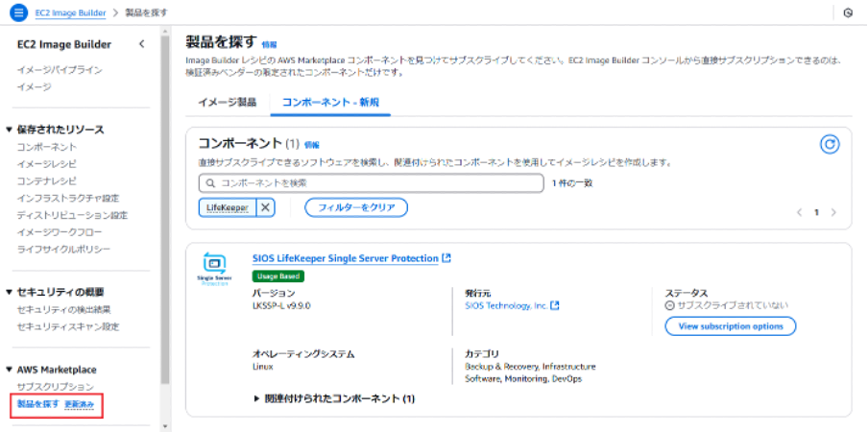Click View subscription options button
The width and height of the screenshot is (868, 432).
[731, 325]
